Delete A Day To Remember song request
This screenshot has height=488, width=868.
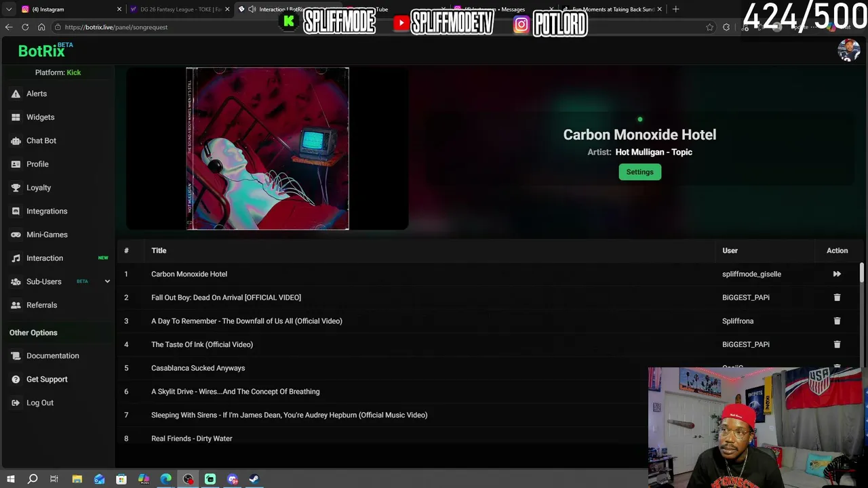pyautogui.click(x=837, y=321)
